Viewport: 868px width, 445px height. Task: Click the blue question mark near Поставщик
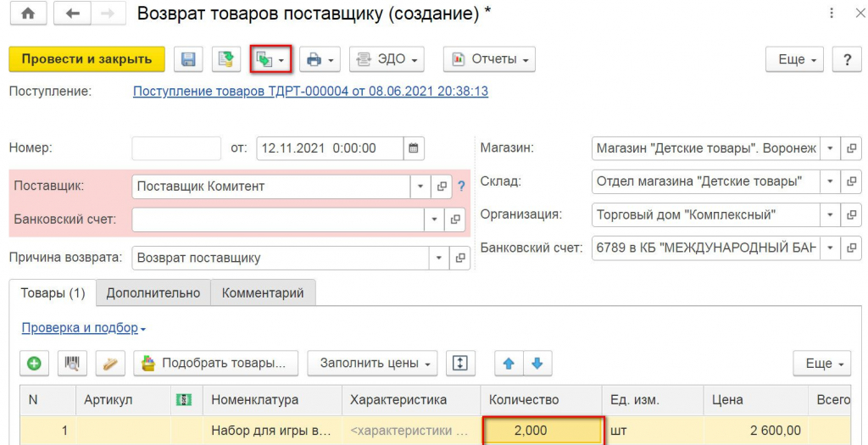(x=460, y=186)
